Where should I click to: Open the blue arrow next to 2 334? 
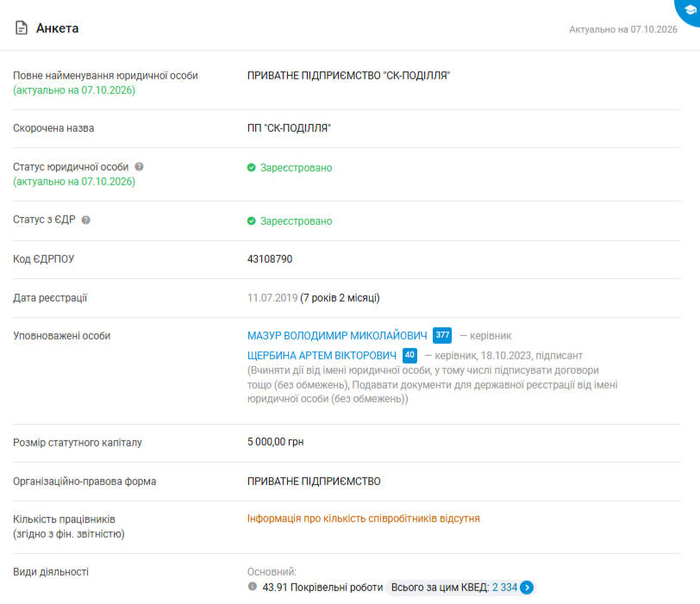point(527,588)
